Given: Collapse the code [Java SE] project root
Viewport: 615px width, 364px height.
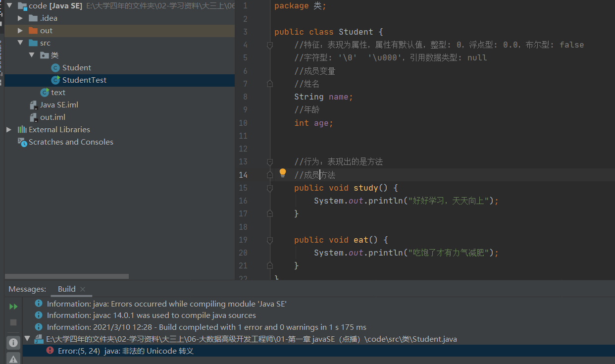Looking at the screenshot, I should [9, 6].
